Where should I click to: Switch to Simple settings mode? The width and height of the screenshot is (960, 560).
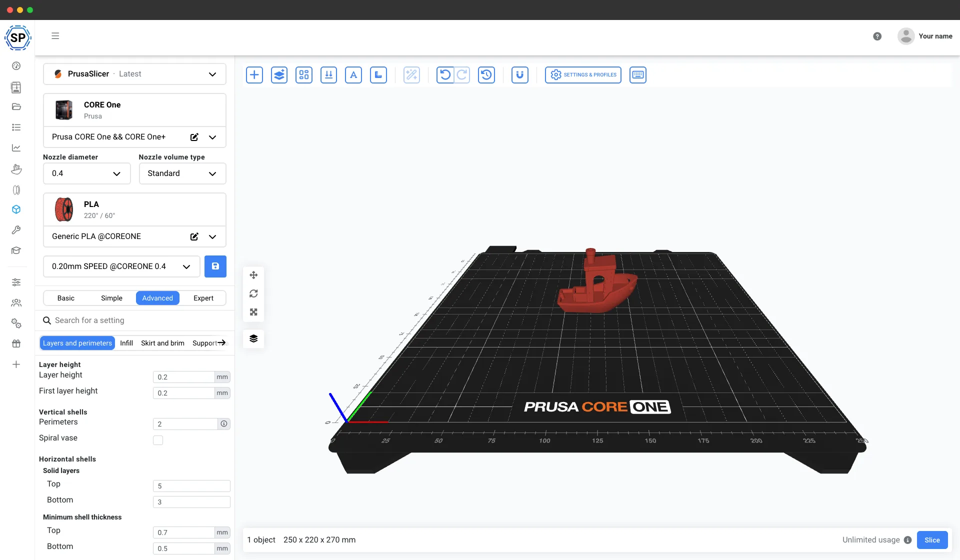tap(111, 298)
